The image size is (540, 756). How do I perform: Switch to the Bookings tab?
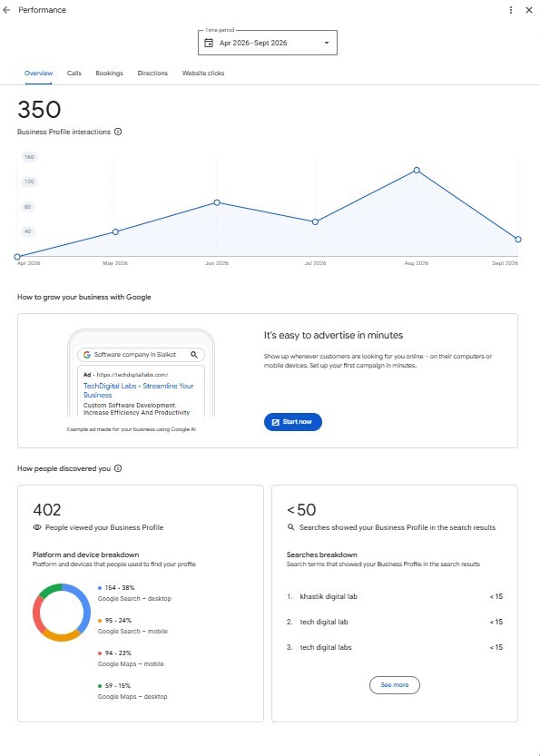pyautogui.click(x=110, y=74)
